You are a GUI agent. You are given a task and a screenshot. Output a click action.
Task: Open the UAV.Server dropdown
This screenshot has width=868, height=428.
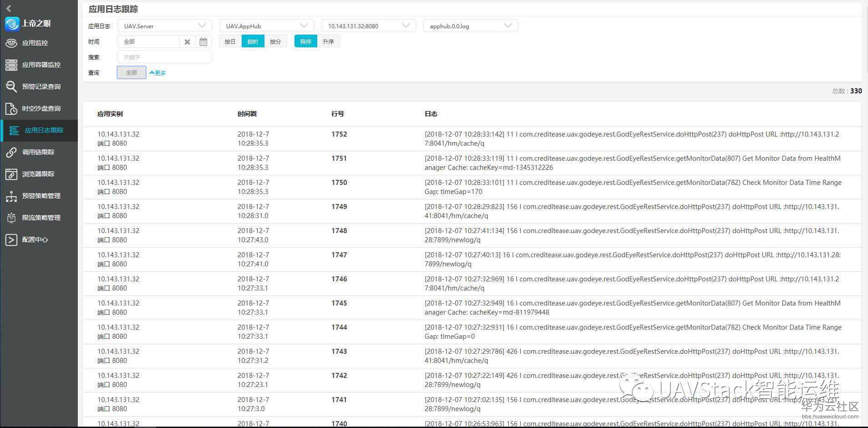point(165,26)
